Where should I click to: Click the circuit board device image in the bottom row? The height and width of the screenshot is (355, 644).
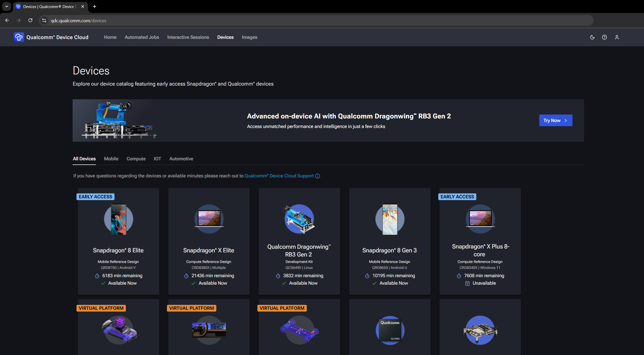click(x=480, y=330)
